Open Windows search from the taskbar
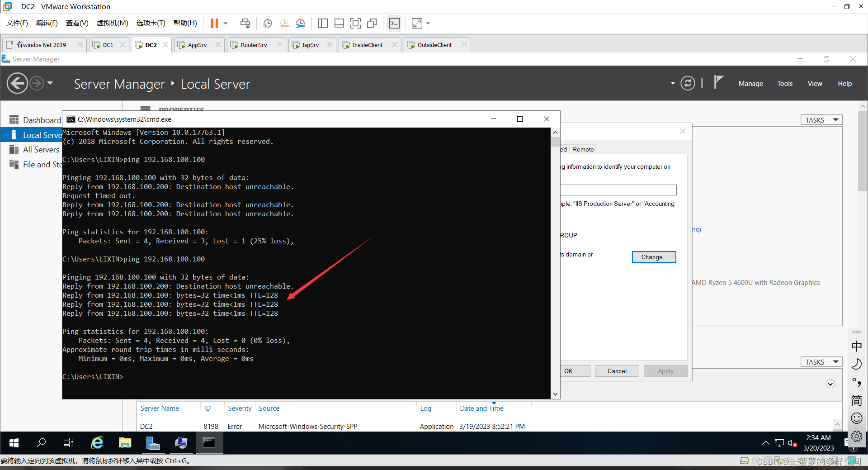The image size is (868, 470). 41,443
